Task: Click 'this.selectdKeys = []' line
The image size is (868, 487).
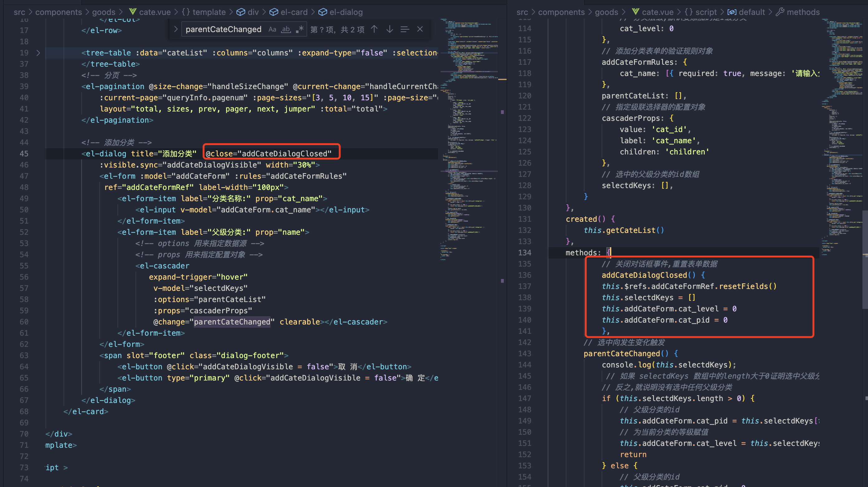Action: click(648, 298)
